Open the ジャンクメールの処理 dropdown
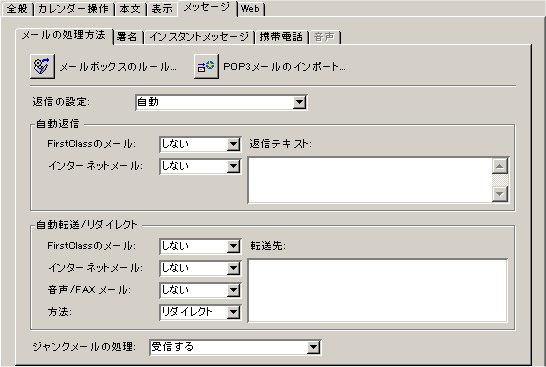546x367 pixels. pos(235,347)
